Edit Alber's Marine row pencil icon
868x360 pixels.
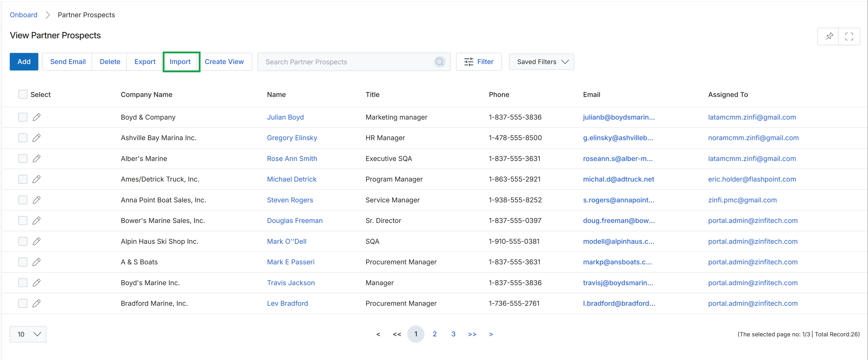(x=37, y=158)
